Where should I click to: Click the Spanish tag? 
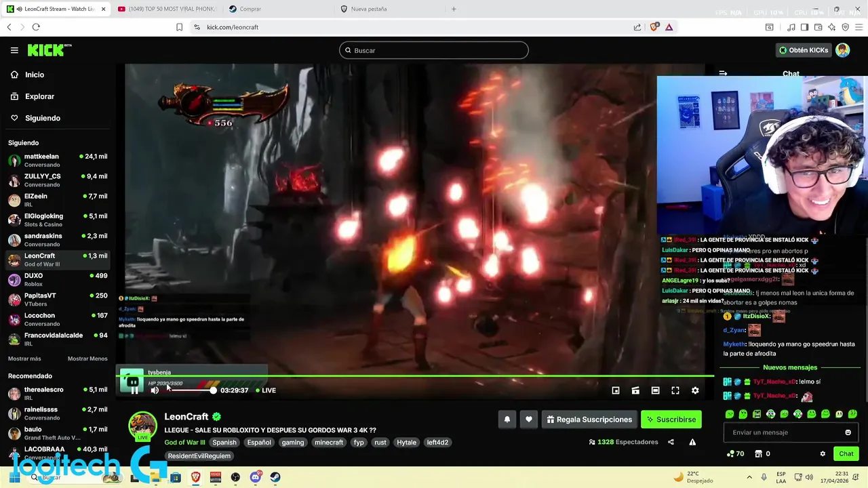pos(224,443)
